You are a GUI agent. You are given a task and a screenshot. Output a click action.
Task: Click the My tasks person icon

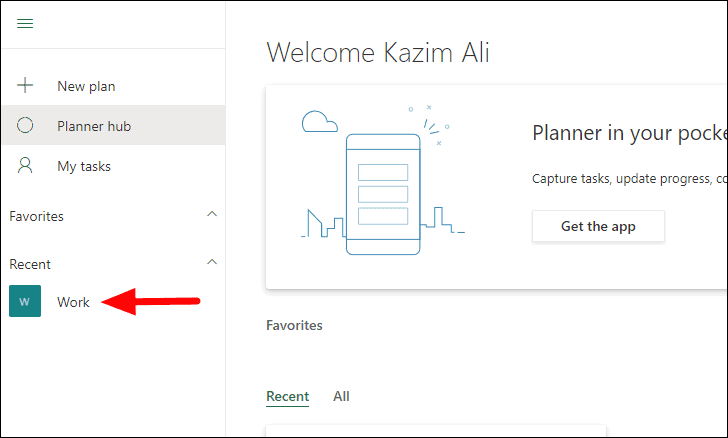pyautogui.click(x=25, y=166)
